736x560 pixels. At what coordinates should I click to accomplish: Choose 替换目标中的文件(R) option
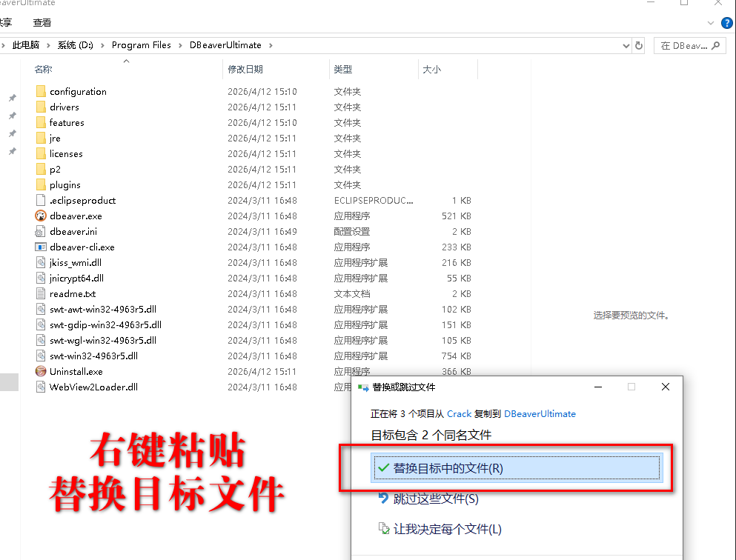pyautogui.click(x=517, y=467)
